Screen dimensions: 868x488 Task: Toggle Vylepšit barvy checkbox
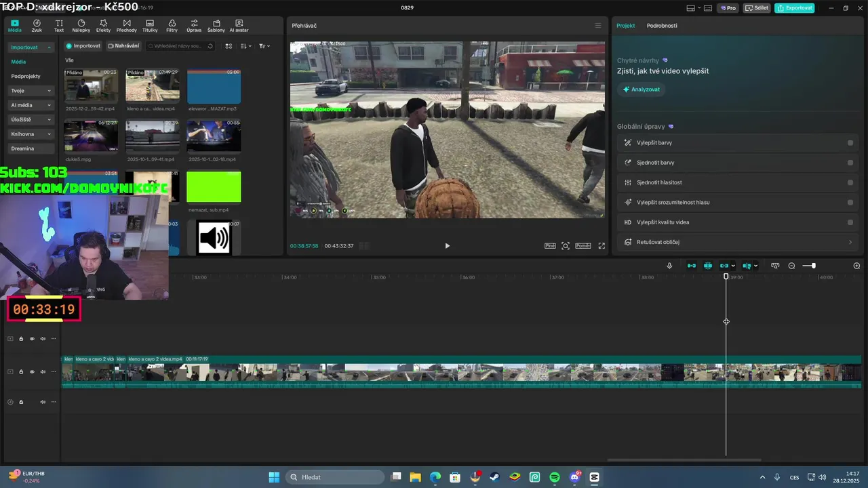coord(850,143)
